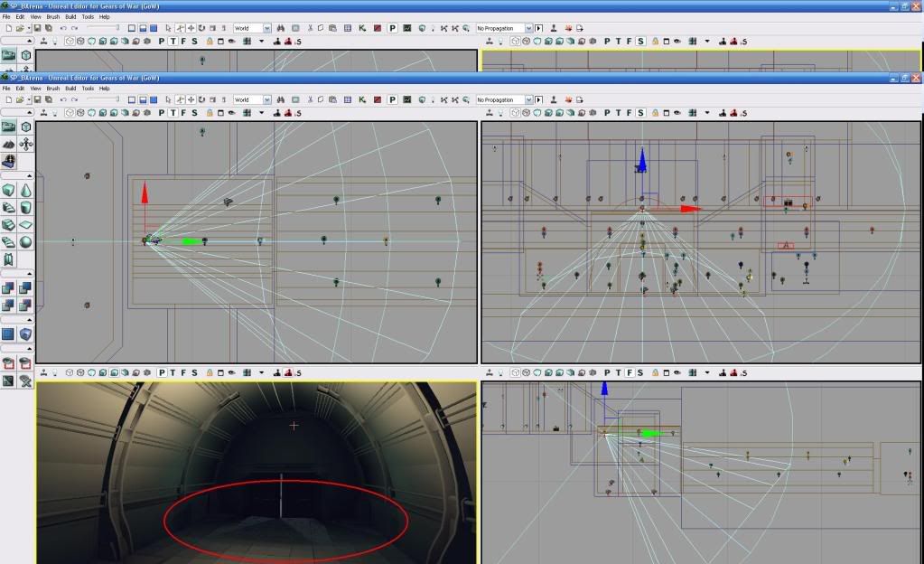Screen dimensions: 924x564
Task: Toggle Side 'S' view in bottom-right viewport toolbar
Action: pos(640,372)
